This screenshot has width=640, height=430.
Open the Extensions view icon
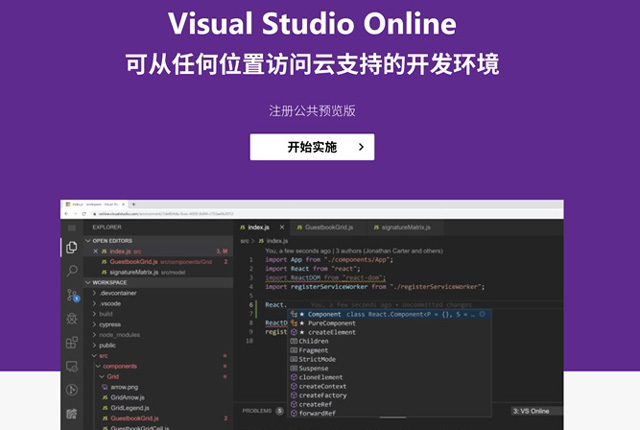tap(72, 342)
